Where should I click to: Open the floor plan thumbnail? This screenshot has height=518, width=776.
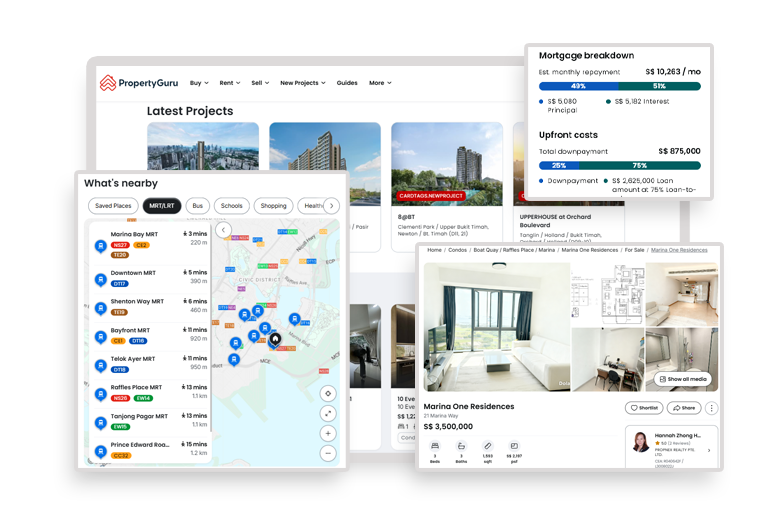point(608,294)
